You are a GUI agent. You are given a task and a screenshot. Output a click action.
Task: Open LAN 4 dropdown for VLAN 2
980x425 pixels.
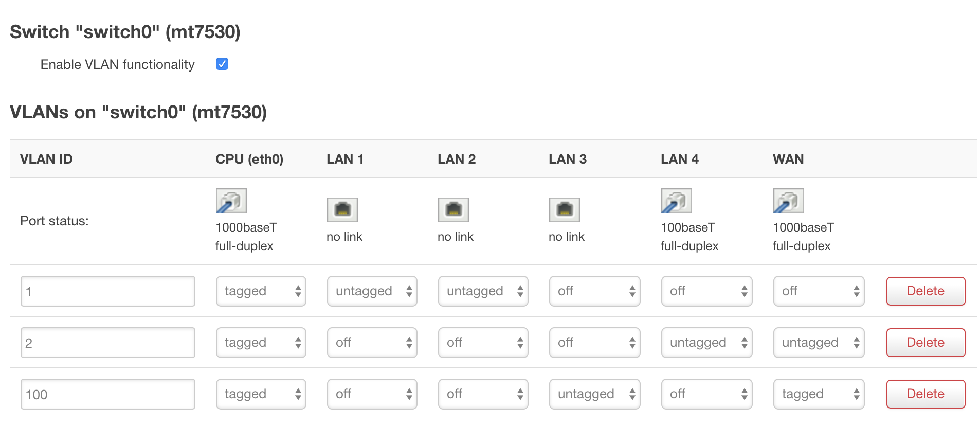point(706,343)
